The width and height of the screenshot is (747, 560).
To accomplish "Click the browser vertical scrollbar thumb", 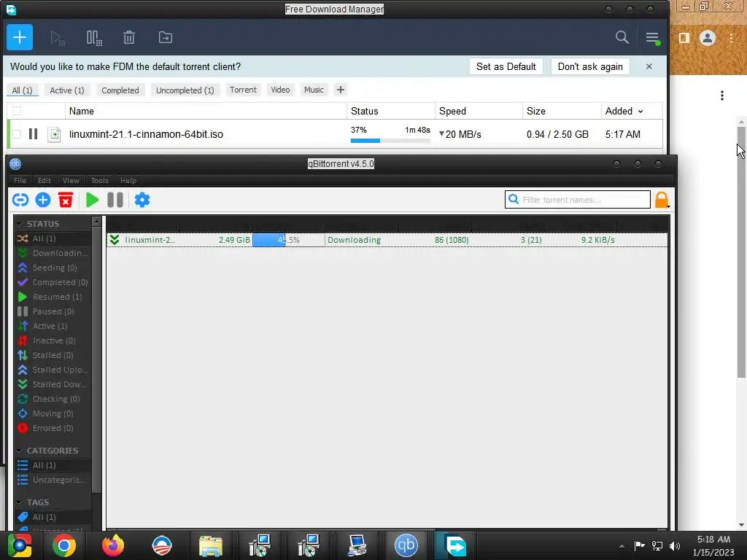I will pyautogui.click(x=741, y=252).
